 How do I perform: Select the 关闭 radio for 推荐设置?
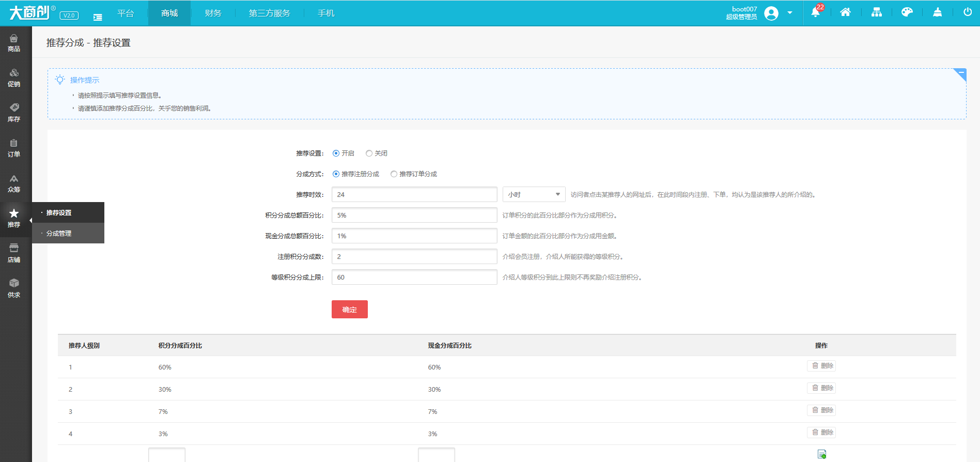369,153
